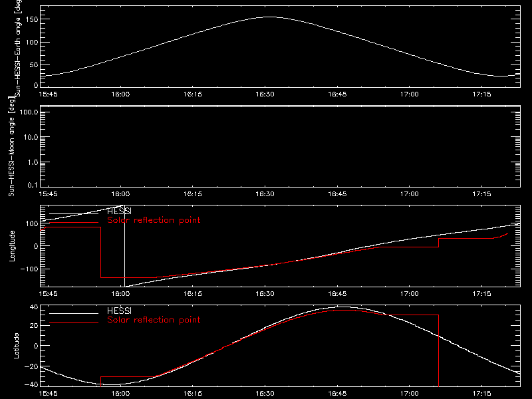Viewport: 532px width, 399px height.
Task: Click the 0.1 y-axis value on the Moon angle plot
Action: (x=33, y=185)
